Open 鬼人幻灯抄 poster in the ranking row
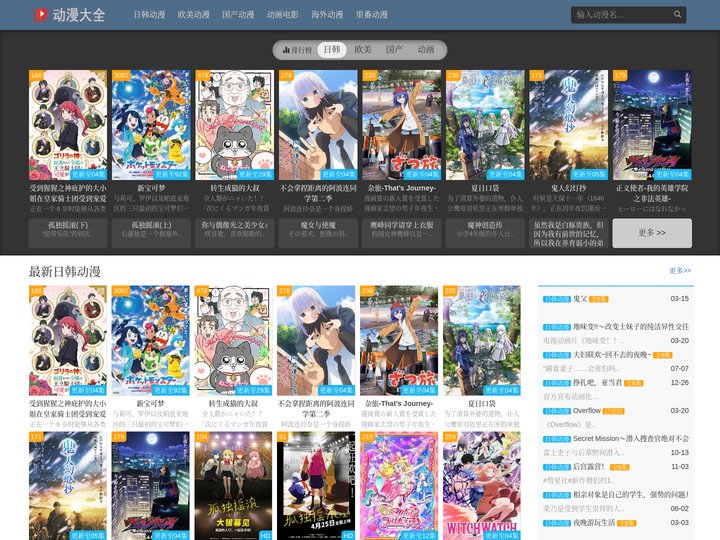The width and height of the screenshot is (720, 540). click(568, 125)
